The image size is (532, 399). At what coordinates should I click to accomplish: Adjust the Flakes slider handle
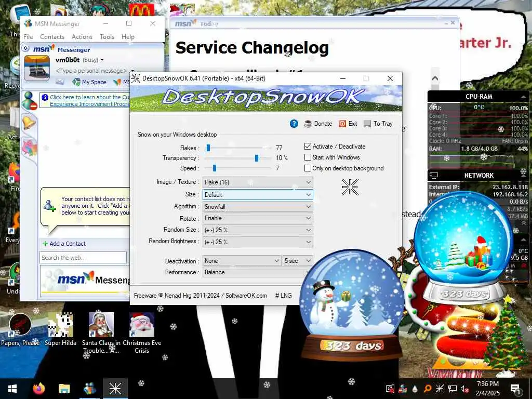[208, 148]
